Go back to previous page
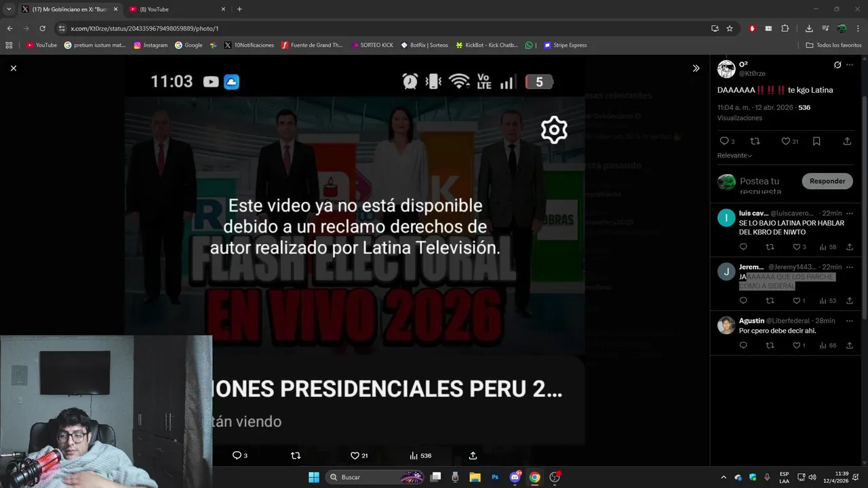Viewport: 868px width, 488px height. coord(9,28)
